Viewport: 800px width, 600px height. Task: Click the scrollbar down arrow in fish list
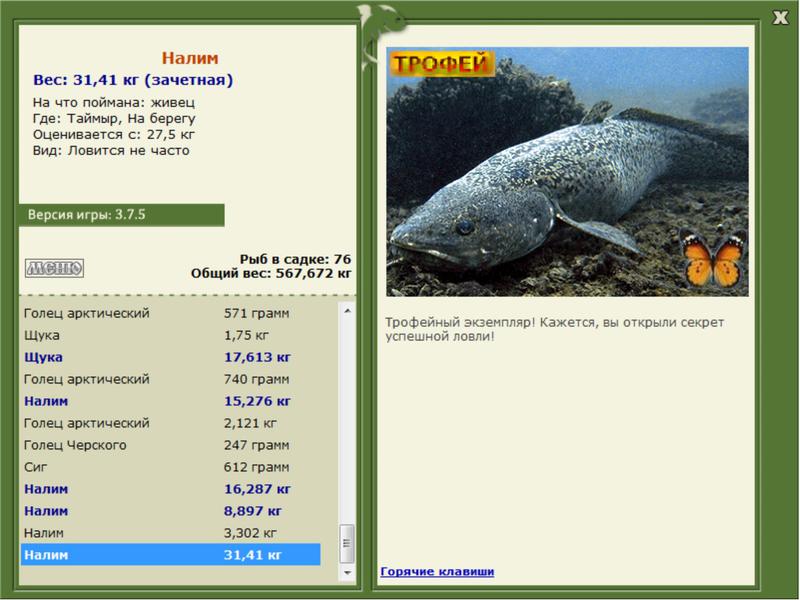pos(347,572)
